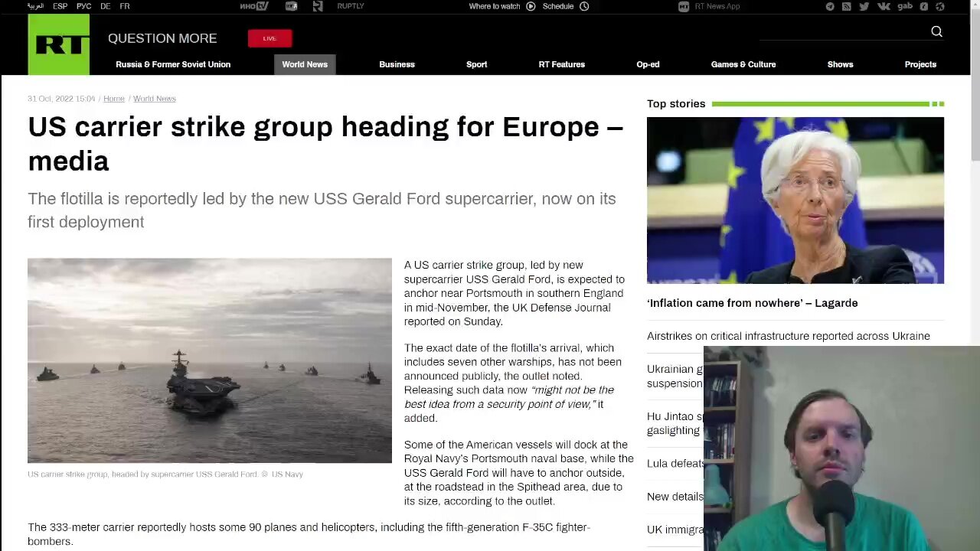Open the Sport section

[x=476, y=64]
